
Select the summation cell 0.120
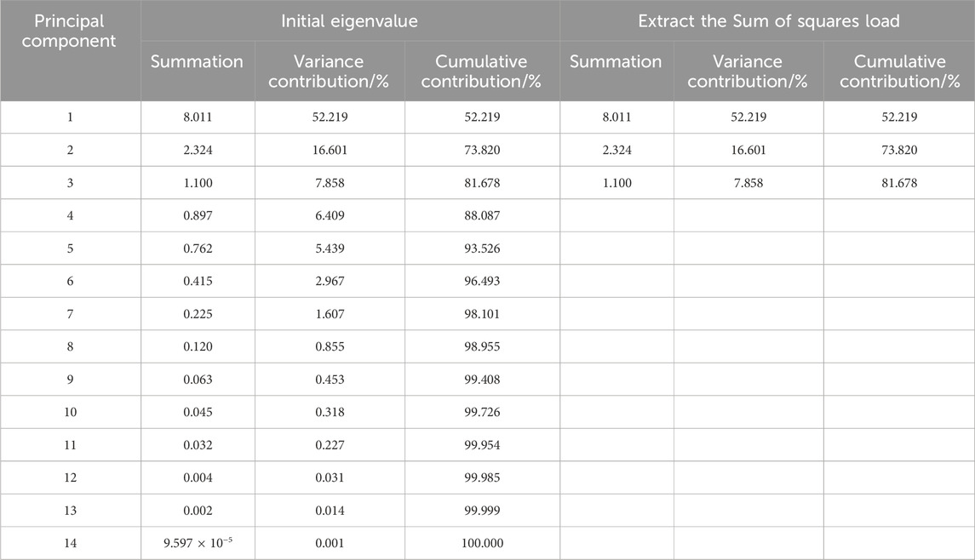point(198,347)
